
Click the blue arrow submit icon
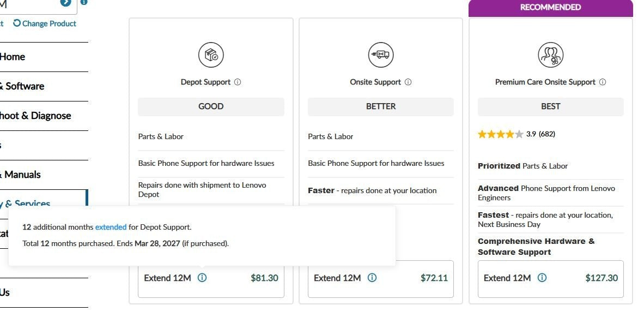pos(65,2)
